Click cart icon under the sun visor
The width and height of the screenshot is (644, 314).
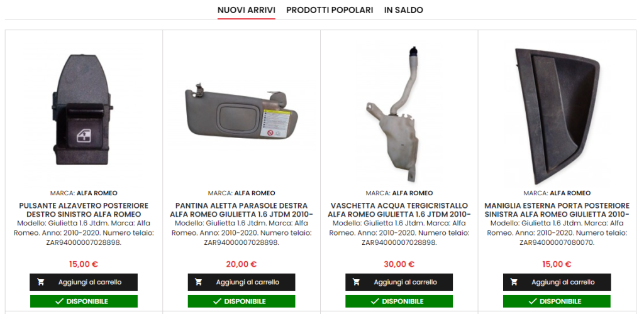pyautogui.click(x=198, y=282)
